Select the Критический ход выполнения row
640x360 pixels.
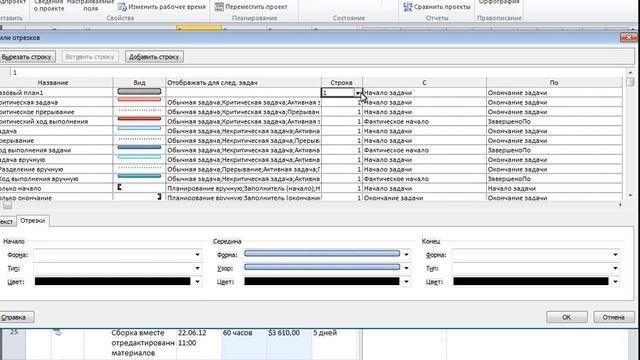coord(44,122)
